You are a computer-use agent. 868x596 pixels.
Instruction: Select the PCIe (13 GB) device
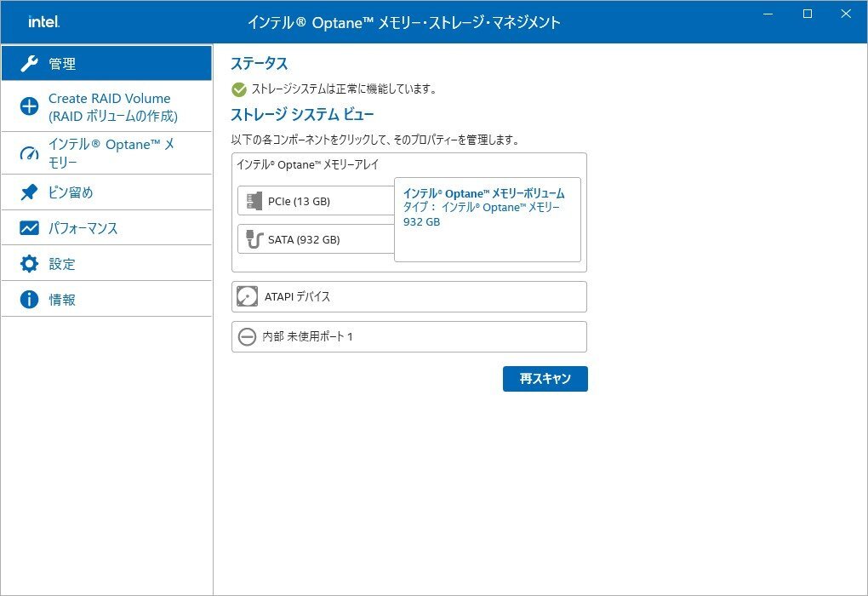(317, 202)
